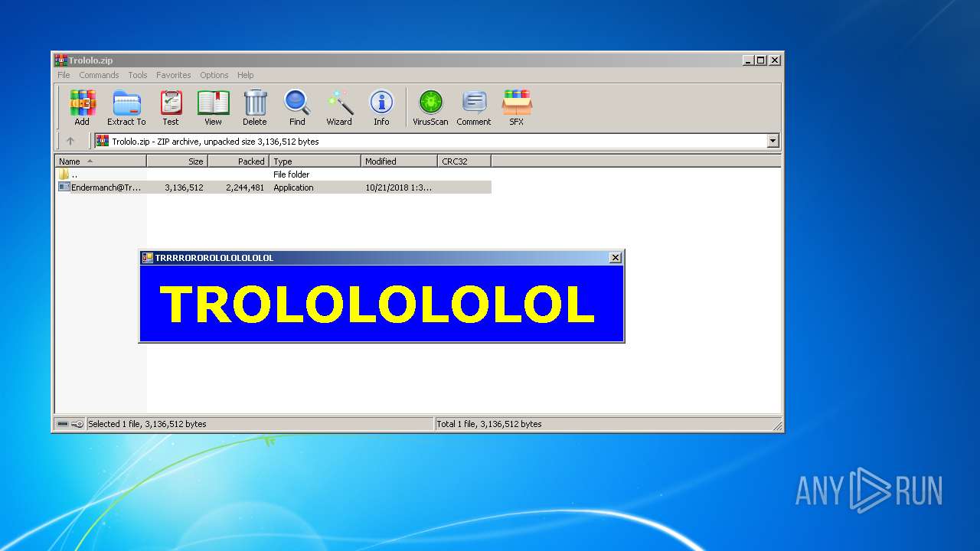Close the TROLOLOLOLOL popup window
This screenshot has width=980, height=551.
pyautogui.click(x=615, y=258)
